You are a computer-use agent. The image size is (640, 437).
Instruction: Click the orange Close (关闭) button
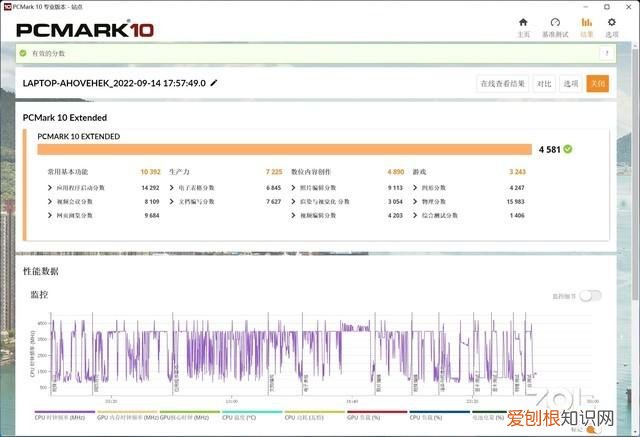pyautogui.click(x=598, y=84)
